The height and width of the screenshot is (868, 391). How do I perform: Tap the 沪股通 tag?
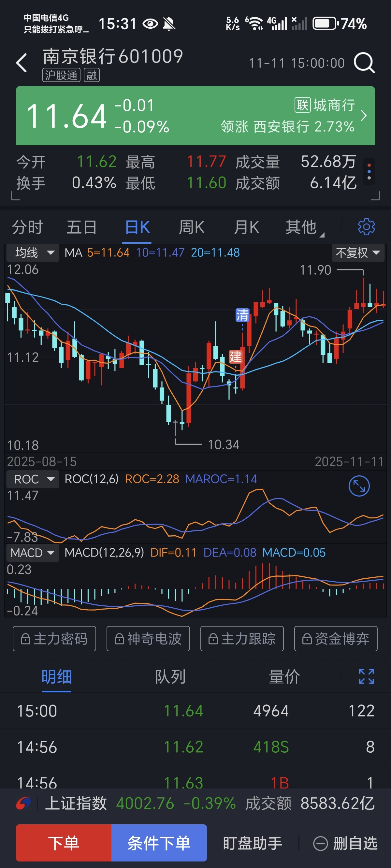[61, 75]
